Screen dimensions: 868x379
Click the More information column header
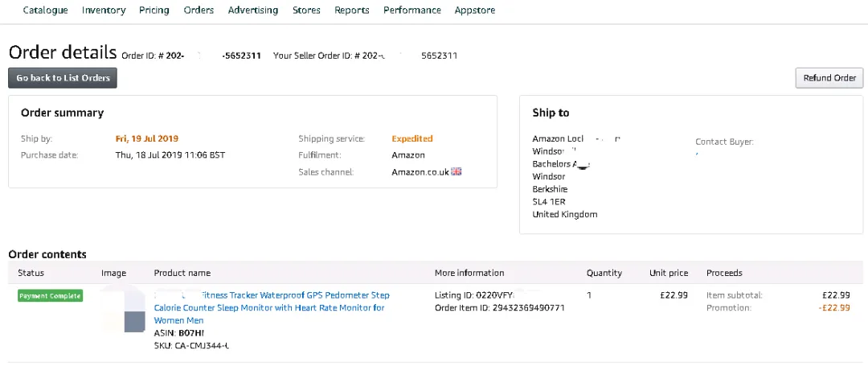point(469,273)
